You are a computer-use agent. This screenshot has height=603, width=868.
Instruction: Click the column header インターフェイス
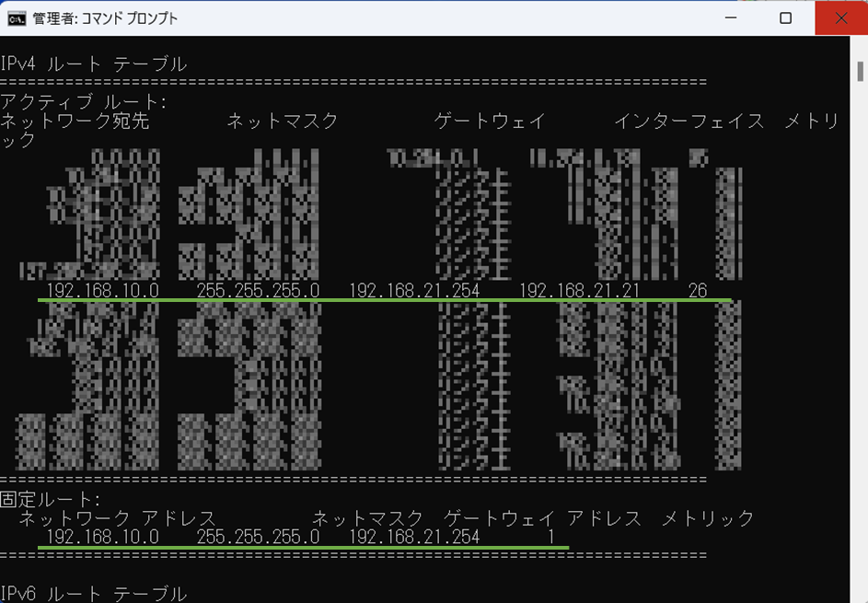[x=689, y=121]
